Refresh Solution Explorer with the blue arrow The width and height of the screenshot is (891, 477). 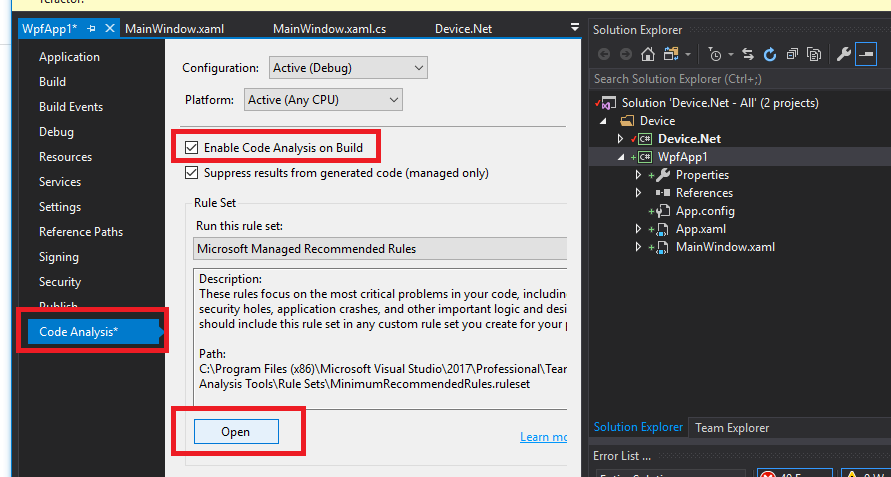click(x=769, y=55)
